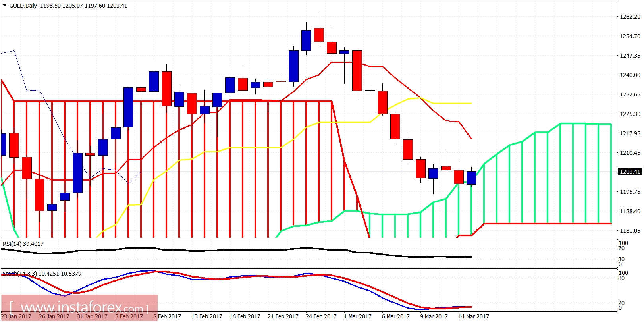Click the 26 Jan 2017 date label
This screenshot has width=644, height=322.
click(54, 316)
